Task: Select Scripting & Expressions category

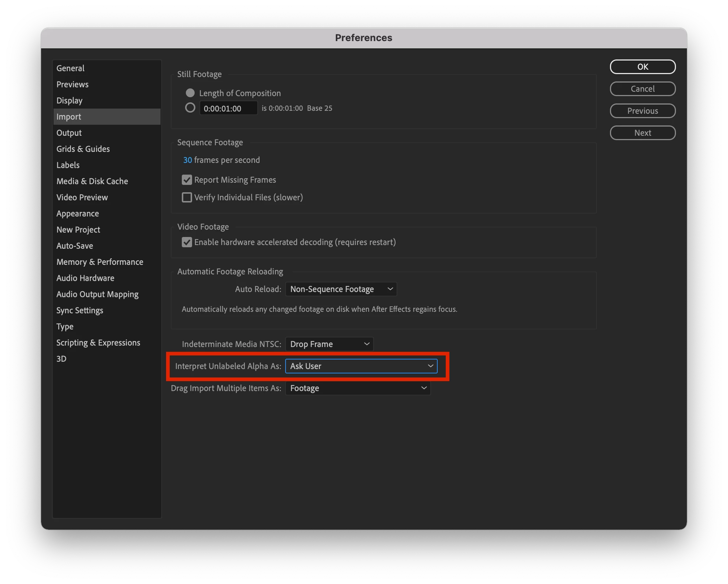Action: pyautogui.click(x=98, y=343)
